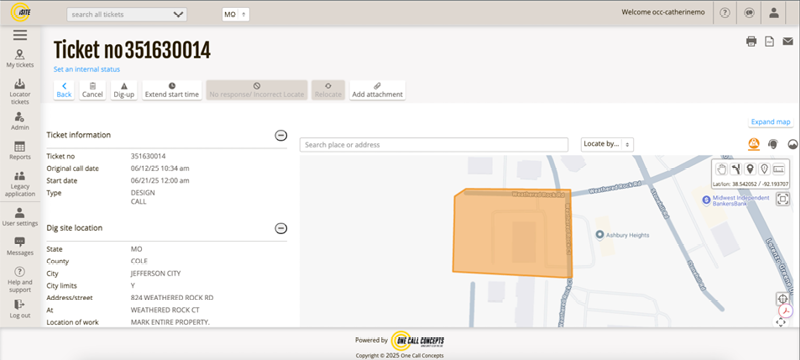Open Help and support
The width and height of the screenshot is (800, 360).
[x=20, y=280]
